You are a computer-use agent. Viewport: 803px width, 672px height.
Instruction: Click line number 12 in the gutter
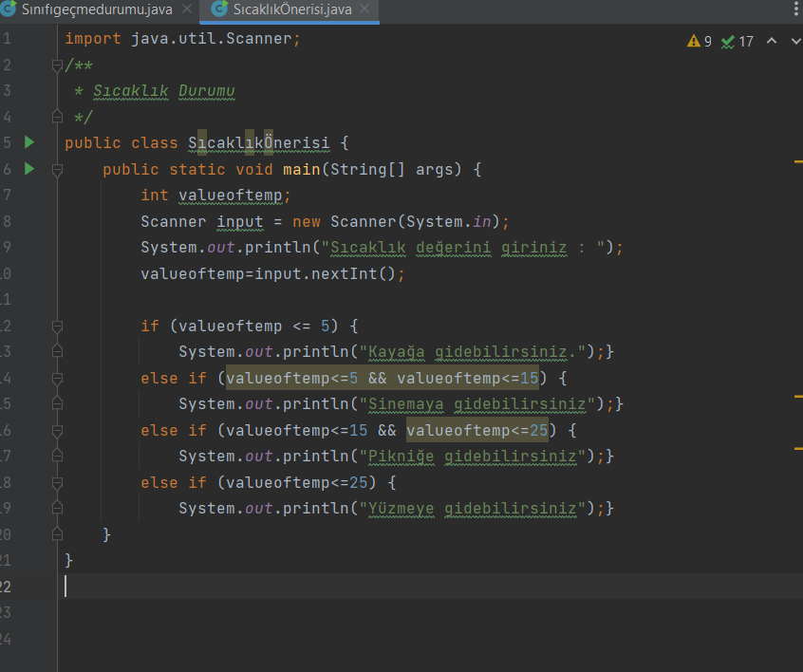click(x=9, y=326)
